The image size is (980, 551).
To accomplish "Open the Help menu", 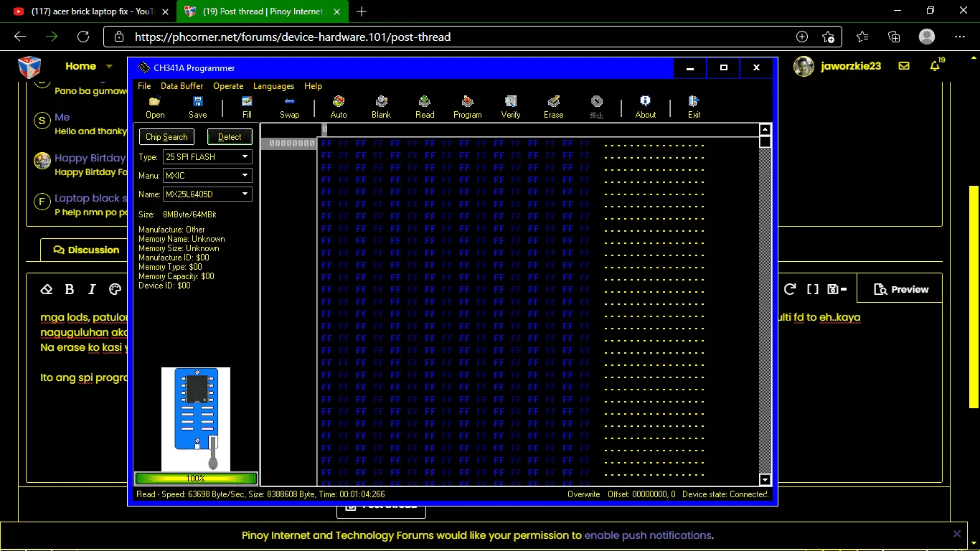I will [313, 85].
